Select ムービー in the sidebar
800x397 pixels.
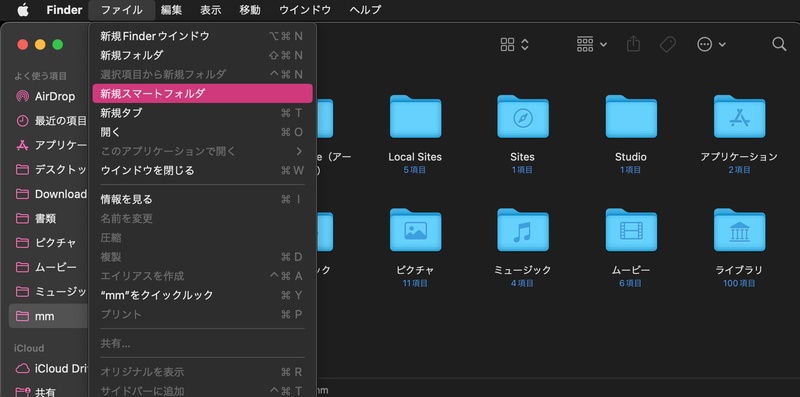pos(49,267)
